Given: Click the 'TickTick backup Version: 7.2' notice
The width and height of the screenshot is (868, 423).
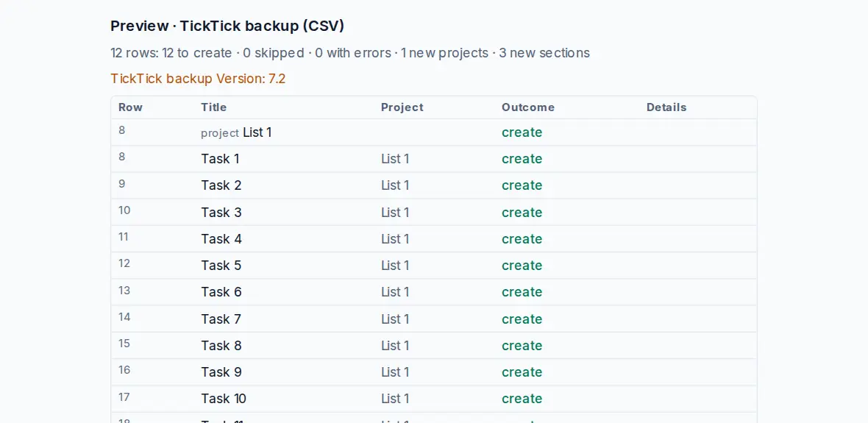Looking at the screenshot, I should tap(198, 79).
